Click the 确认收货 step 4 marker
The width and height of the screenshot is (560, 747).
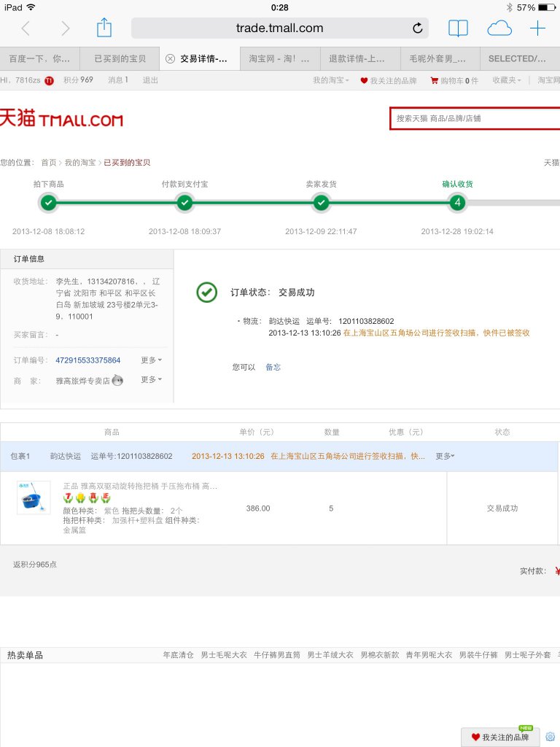click(x=458, y=203)
